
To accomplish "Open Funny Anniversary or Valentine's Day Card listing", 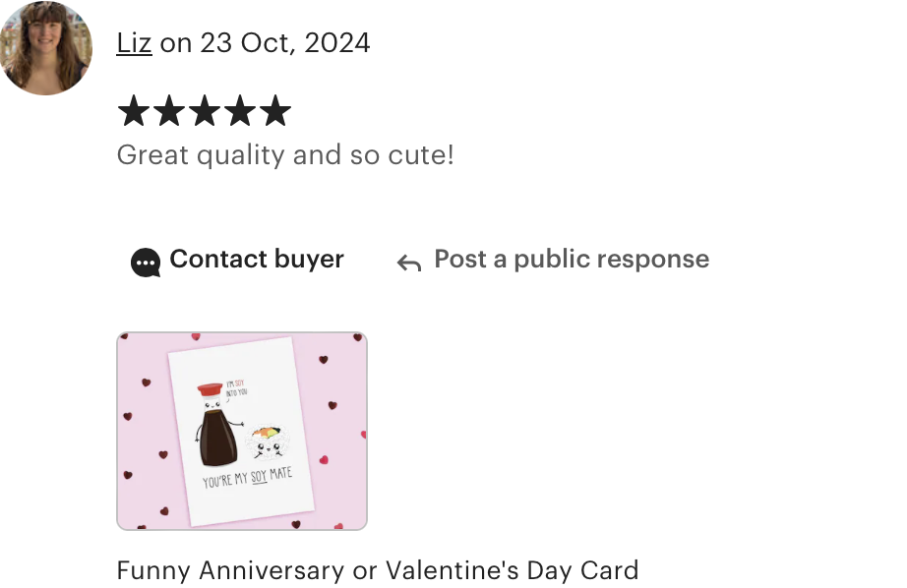I will (378, 570).
